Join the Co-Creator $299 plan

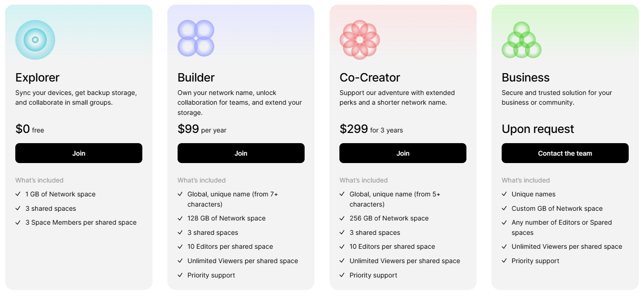(403, 153)
